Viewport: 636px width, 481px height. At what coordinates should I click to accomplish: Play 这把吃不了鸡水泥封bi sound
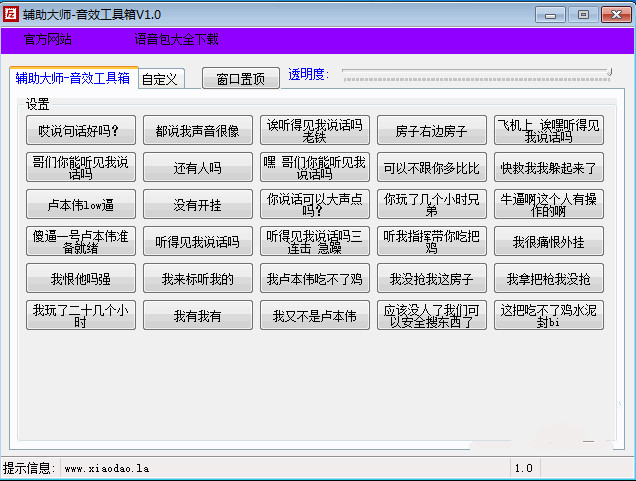click(549, 315)
